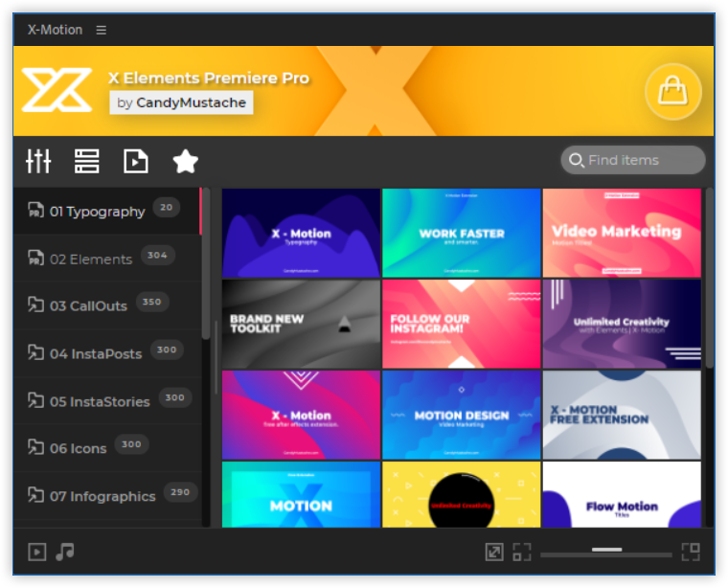Click the Find items search field

pyautogui.click(x=633, y=160)
